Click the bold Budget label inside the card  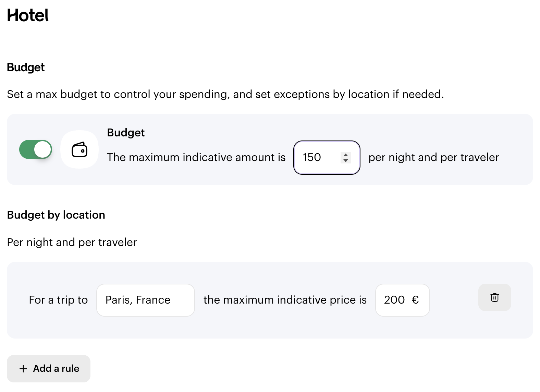point(126,133)
